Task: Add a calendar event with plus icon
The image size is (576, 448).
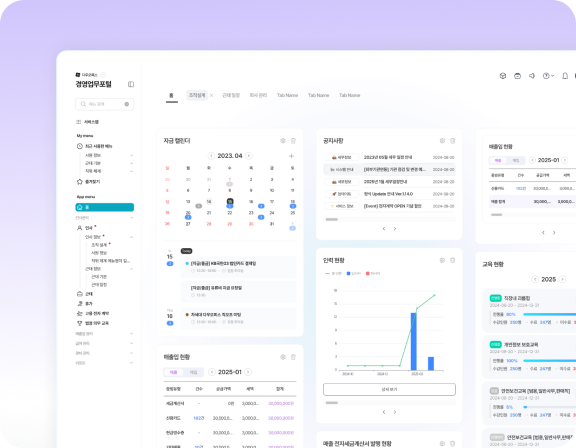Action: click(291, 156)
